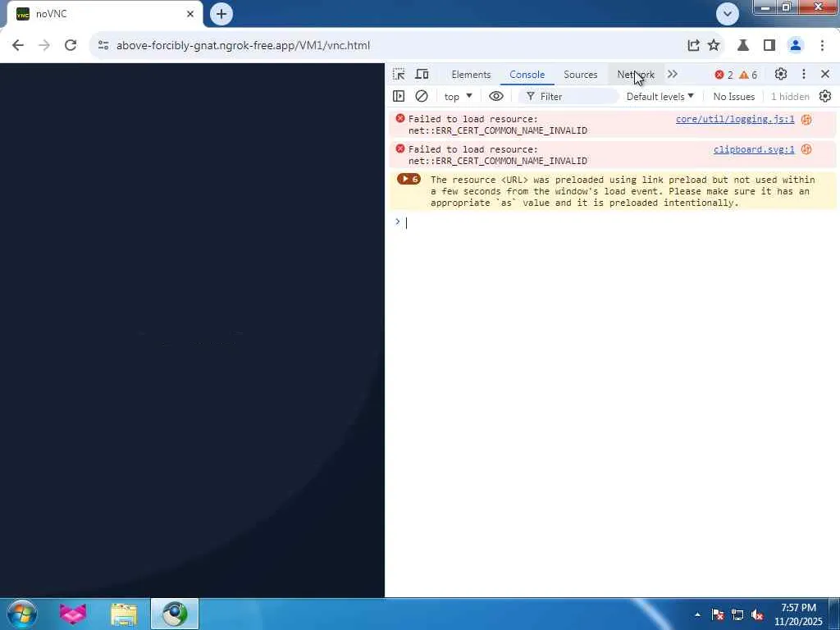Switch to the Elements tab

click(x=471, y=75)
